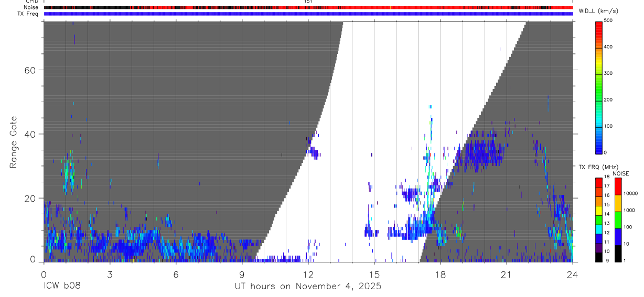Screen dimensions: 644x297
Task: Click the '18' tick on the UT hours axis
Action: pos(440,274)
